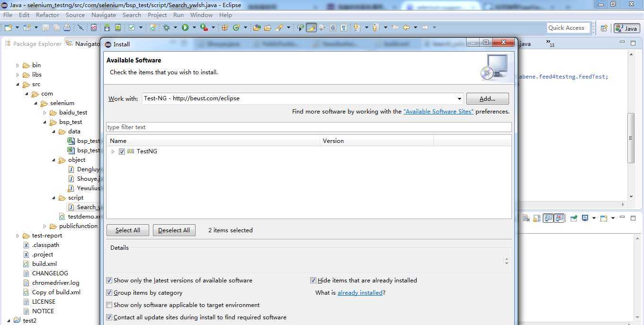Click the Debug bug icon
This screenshot has height=325, width=644.
click(166, 27)
